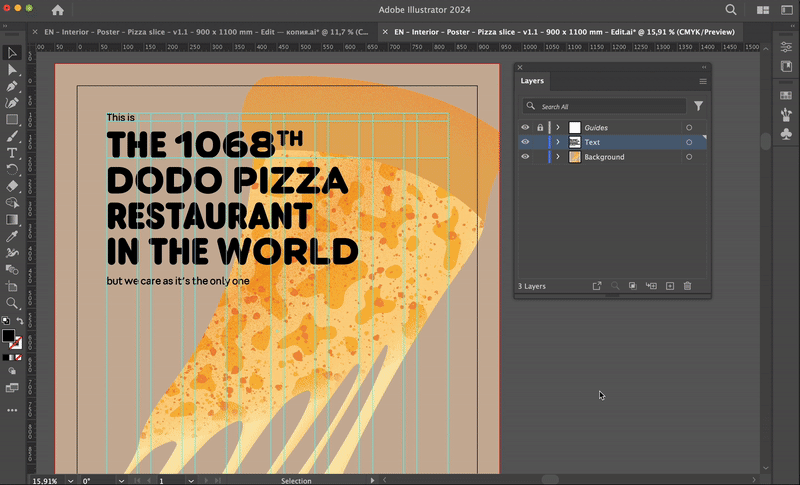The height and width of the screenshot is (485, 800).
Task: Open the Layers filter funnel icon
Action: [698, 106]
